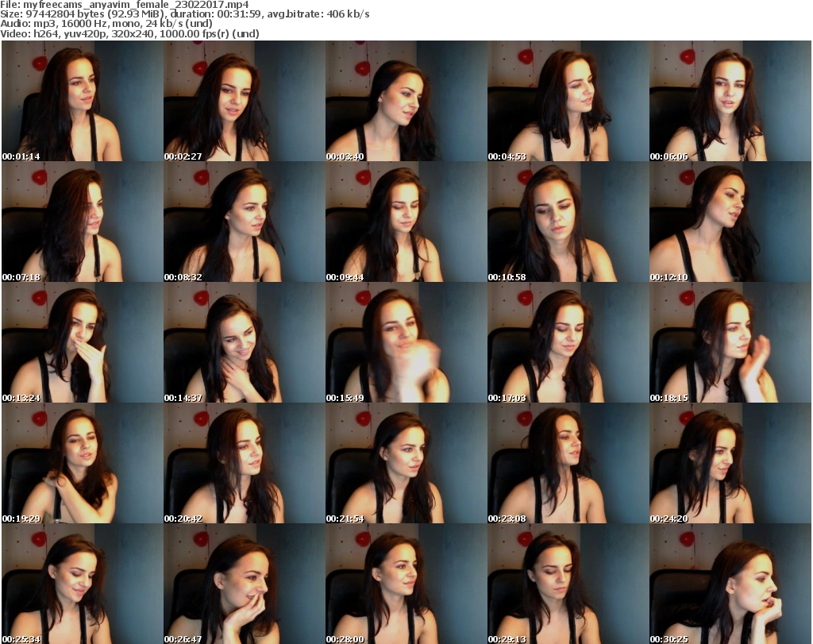Click the "Audio: mp3, 16000 Hz" line

click(x=106, y=24)
